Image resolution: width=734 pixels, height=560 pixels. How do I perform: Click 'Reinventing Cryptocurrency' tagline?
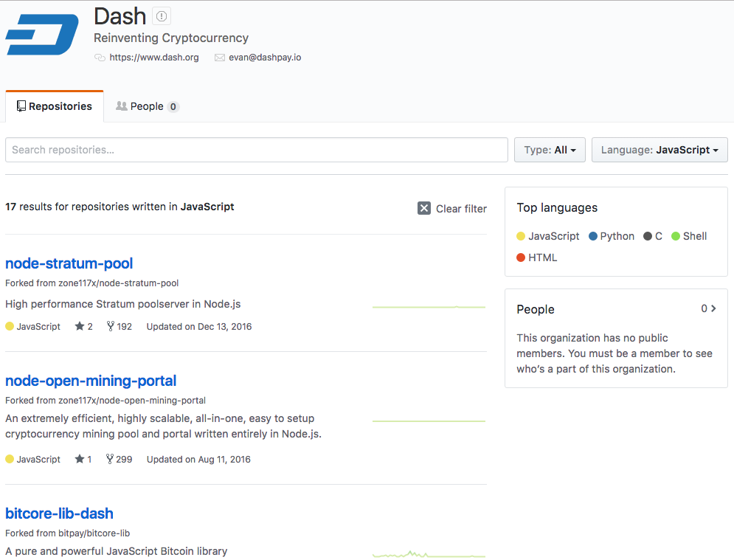pyautogui.click(x=171, y=38)
